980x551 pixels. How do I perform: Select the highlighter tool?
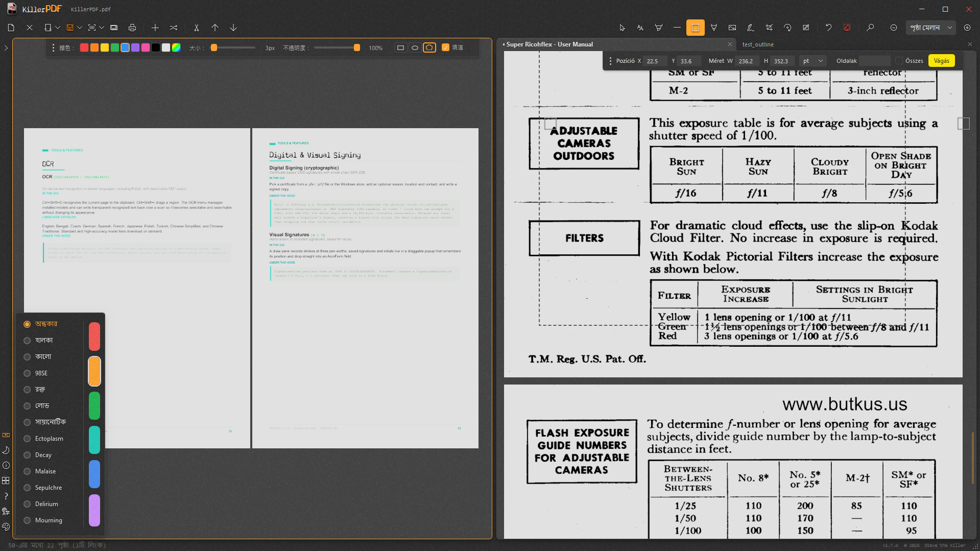tap(659, 28)
